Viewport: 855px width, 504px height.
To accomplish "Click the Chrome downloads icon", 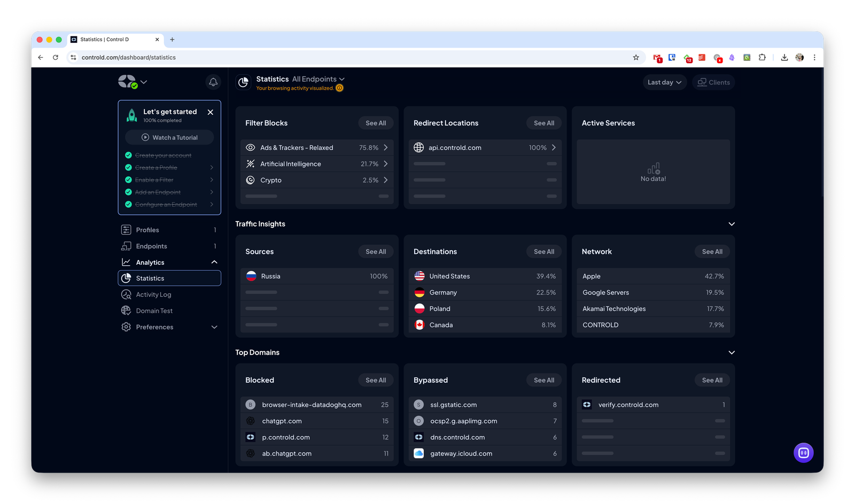I will click(x=784, y=58).
